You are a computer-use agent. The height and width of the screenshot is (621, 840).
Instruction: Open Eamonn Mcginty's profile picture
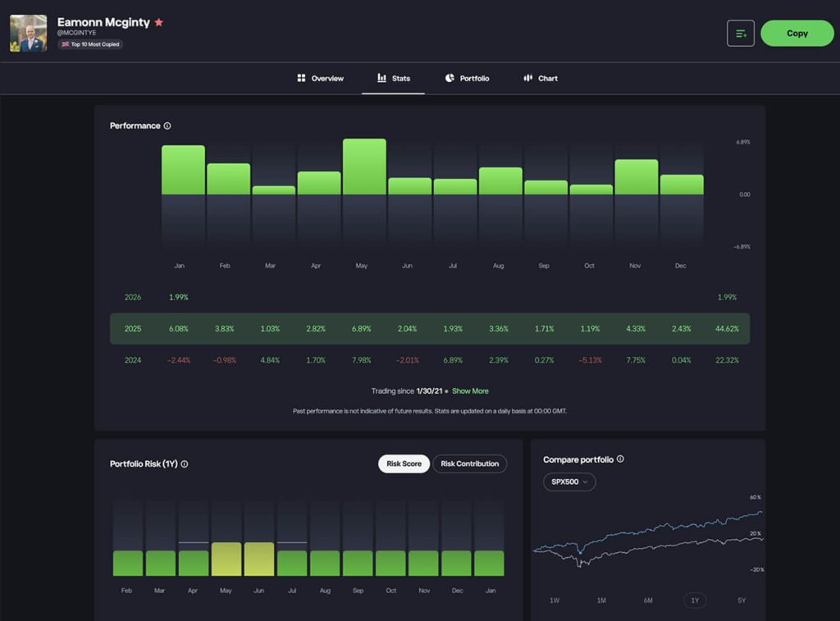coord(29,33)
